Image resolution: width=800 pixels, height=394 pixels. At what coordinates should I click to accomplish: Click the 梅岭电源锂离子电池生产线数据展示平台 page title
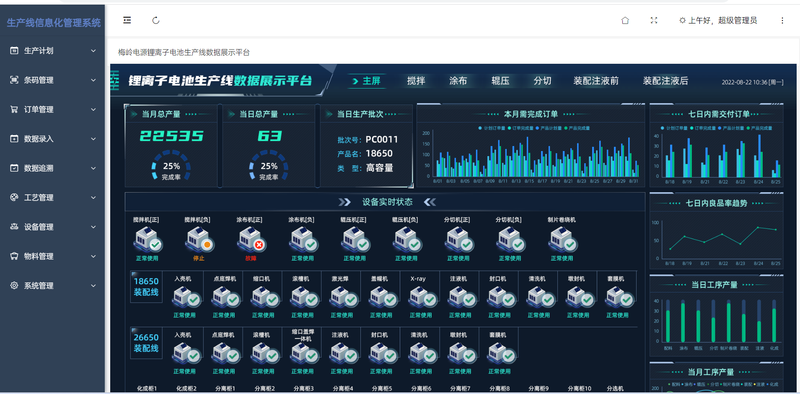click(x=184, y=53)
